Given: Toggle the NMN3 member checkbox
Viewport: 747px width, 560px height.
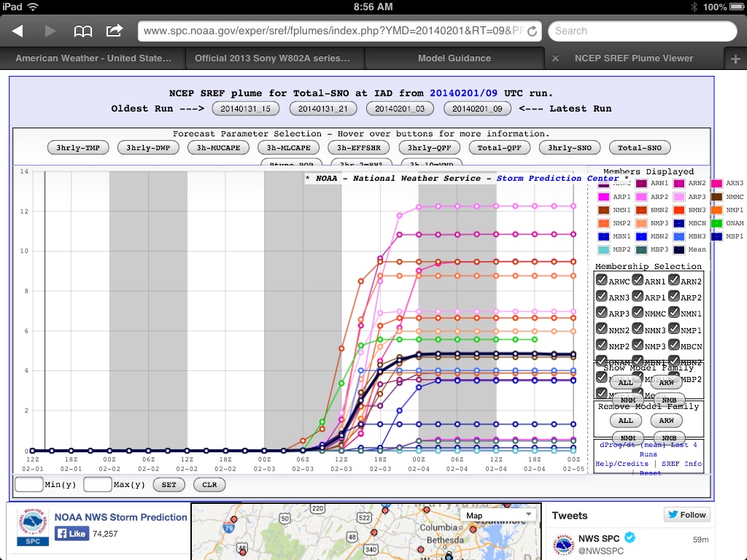Looking at the screenshot, I should point(638,329).
